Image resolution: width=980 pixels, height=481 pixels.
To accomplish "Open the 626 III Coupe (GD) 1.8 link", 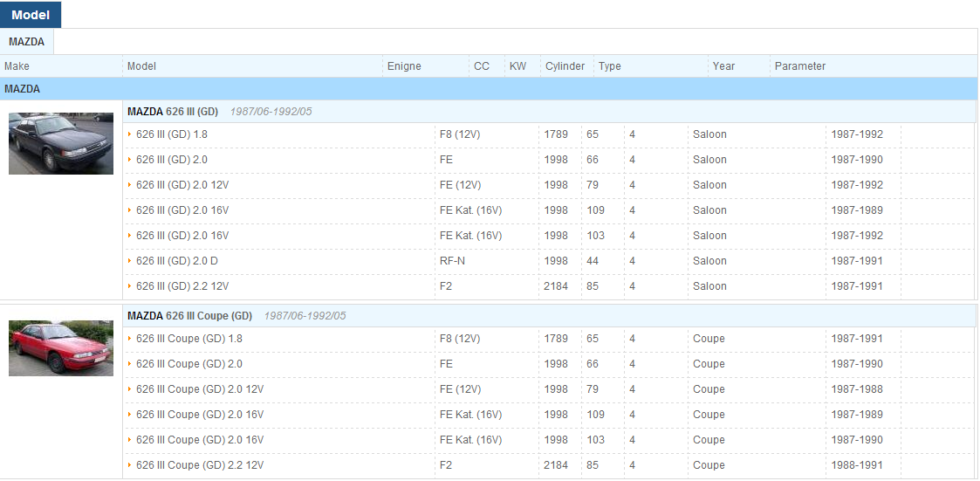I will tap(189, 339).
